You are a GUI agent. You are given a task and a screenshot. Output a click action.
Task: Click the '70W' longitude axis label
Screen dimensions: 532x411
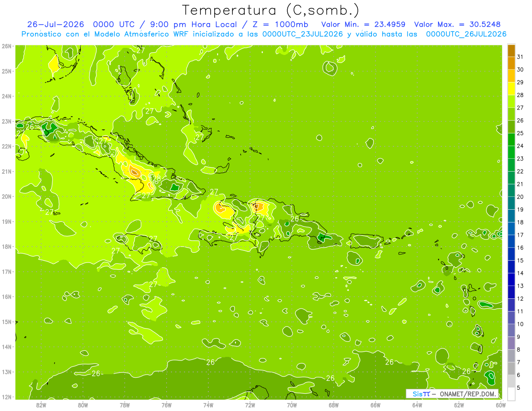coord(292,405)
